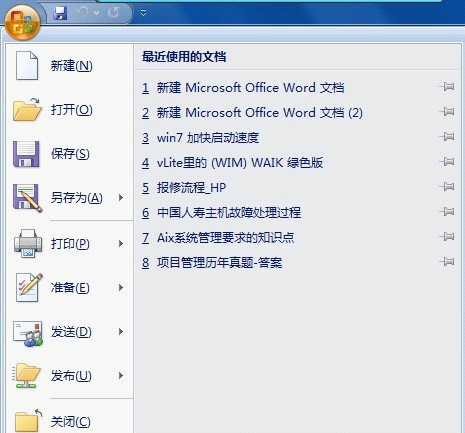
Task: Click the network folder icon for 发布
Action: [x=27, y=376]
